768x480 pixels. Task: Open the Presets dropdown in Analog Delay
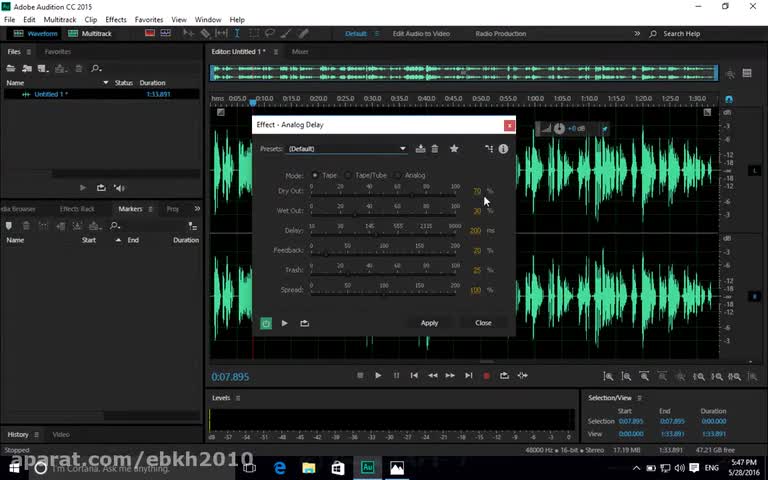pyautogui.click(x=346, y=148)
